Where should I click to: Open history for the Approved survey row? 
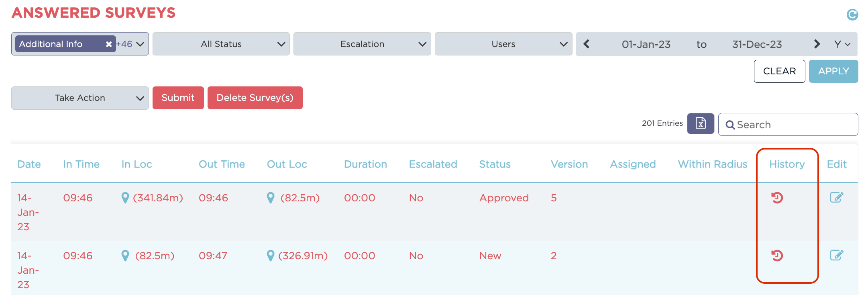coord(777,198)
